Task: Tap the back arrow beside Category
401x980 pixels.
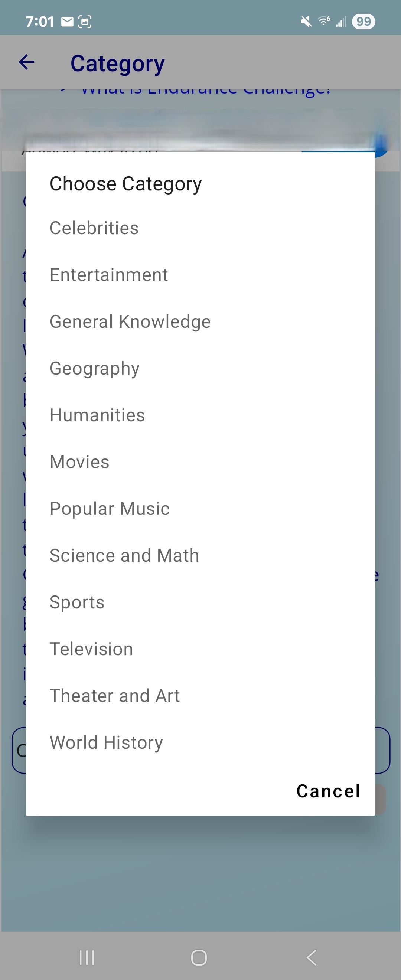Action: [27, 62]
